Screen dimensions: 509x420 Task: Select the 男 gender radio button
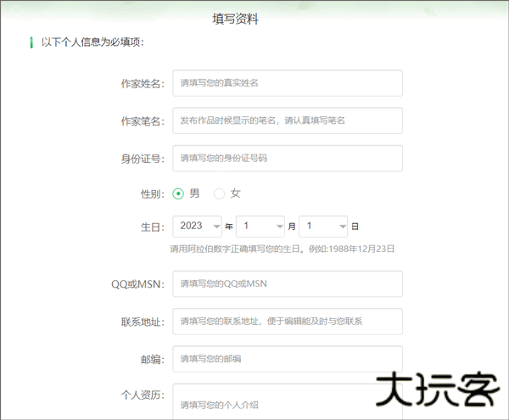coord(178,193)
